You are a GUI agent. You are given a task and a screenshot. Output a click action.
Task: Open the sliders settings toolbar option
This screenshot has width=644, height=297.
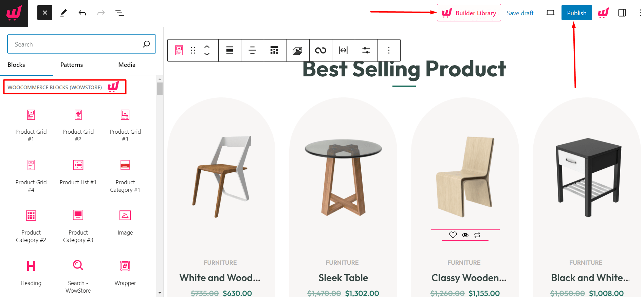pos(366,50)
